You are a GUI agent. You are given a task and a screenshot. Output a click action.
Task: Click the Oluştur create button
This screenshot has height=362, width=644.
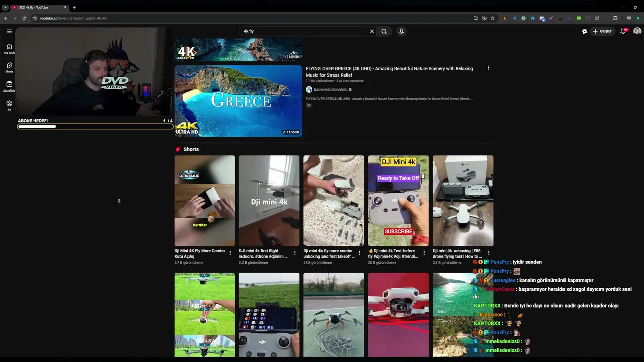point(602,31)
